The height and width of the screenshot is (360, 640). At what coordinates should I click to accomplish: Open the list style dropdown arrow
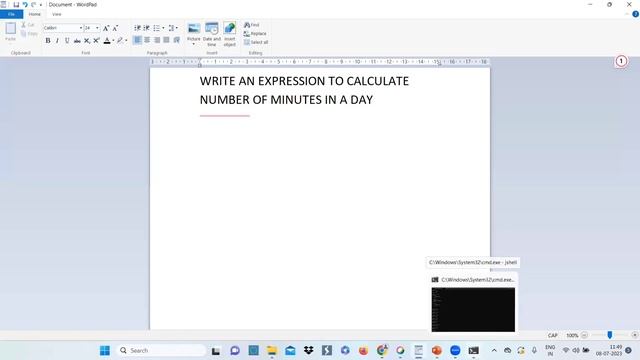[x=163, y=28]
